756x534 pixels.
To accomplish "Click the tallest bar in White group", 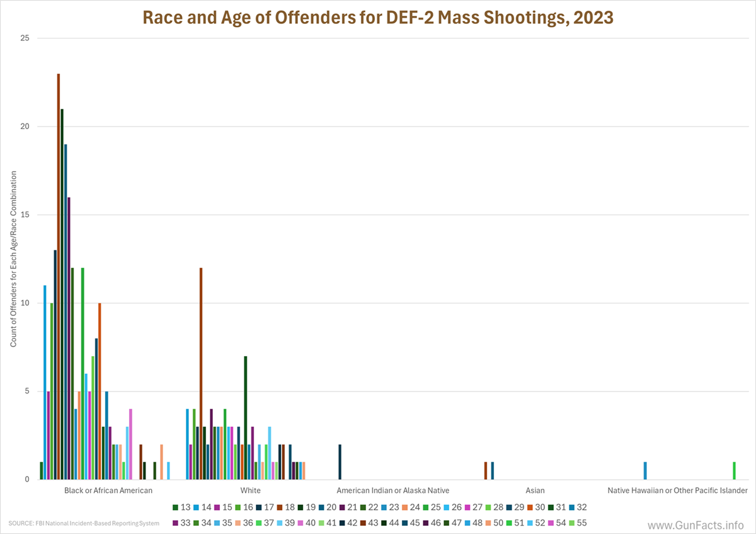I will pyautogui.click(x=201, y=373).
